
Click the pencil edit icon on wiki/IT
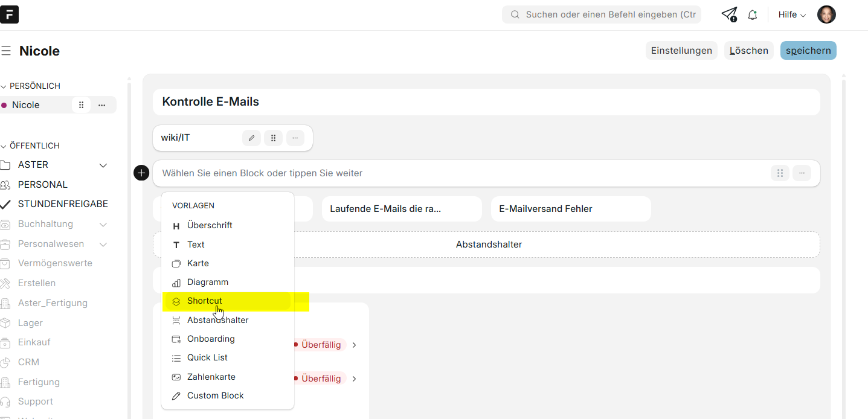click(251, 138)
